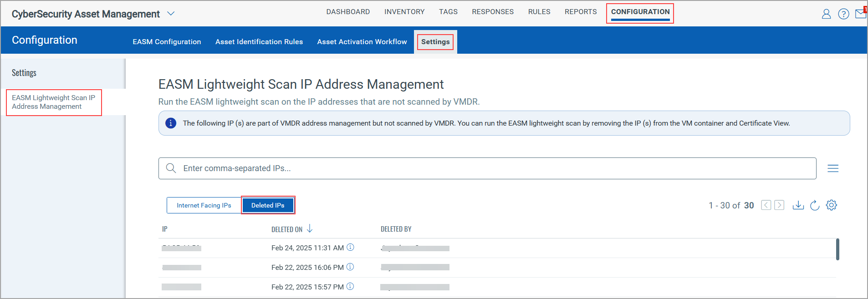Expand CyberSecurity Asset Management app dropdown

click(x=171, y=14)
